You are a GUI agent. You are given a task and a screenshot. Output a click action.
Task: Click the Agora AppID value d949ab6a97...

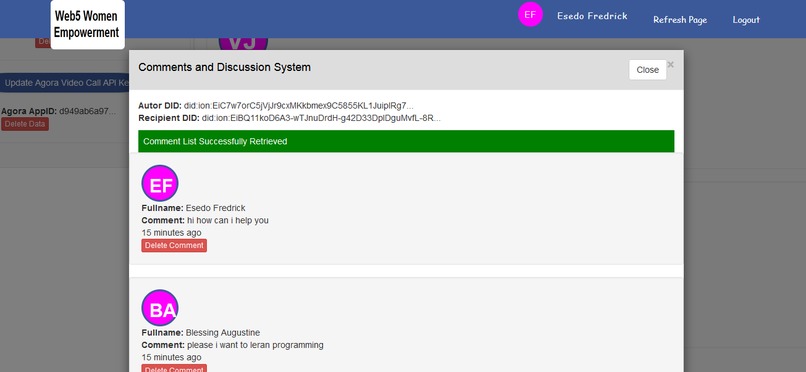(x=87, y=111)
